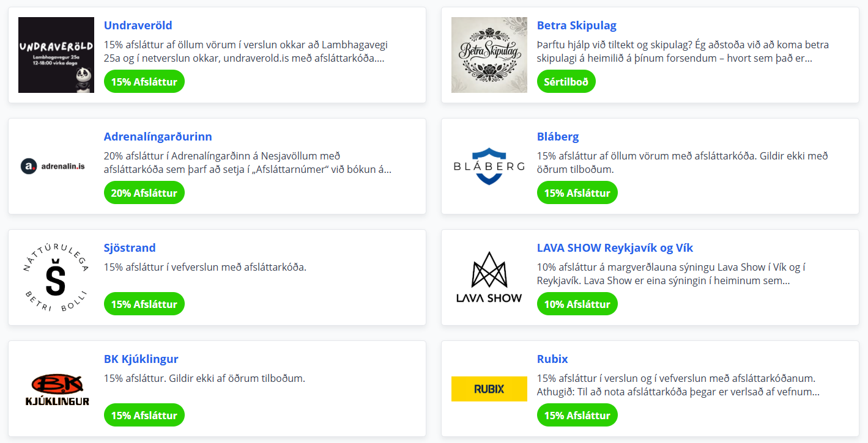The height and width of the screenshot is (443, 868).
Task: Open LAVA SHOW Reykjavík og Vík link
Action: tap(615, 248)
